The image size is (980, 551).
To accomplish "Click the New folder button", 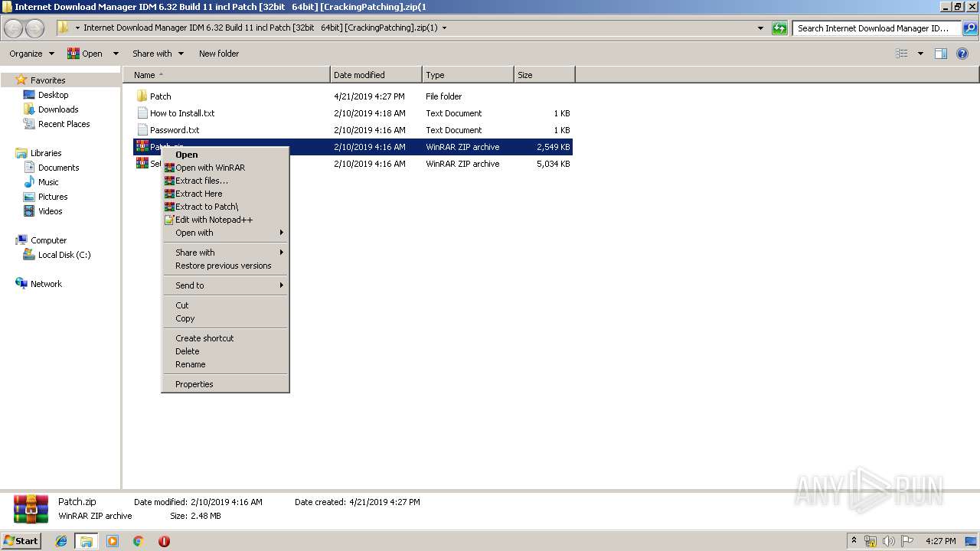I will tap(219, 54).
